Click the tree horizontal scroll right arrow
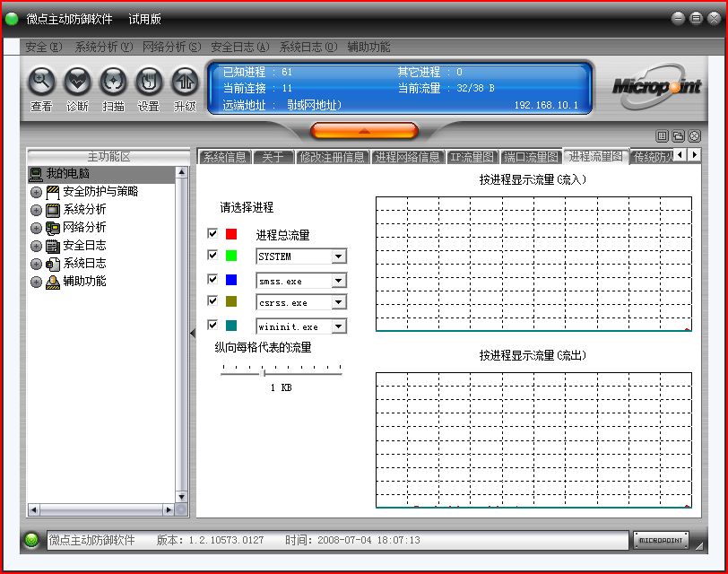This screenshot has width=728, height=574. point(169,510)
